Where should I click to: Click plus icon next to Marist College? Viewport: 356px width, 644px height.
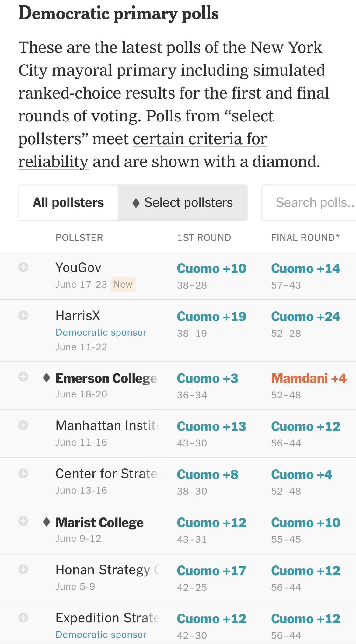point(23,521)
